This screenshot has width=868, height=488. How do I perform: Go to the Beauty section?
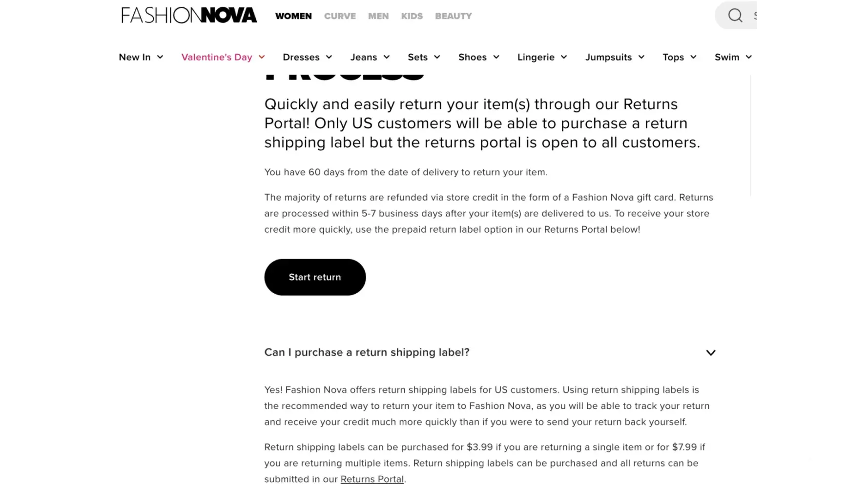tap(454, 16)
